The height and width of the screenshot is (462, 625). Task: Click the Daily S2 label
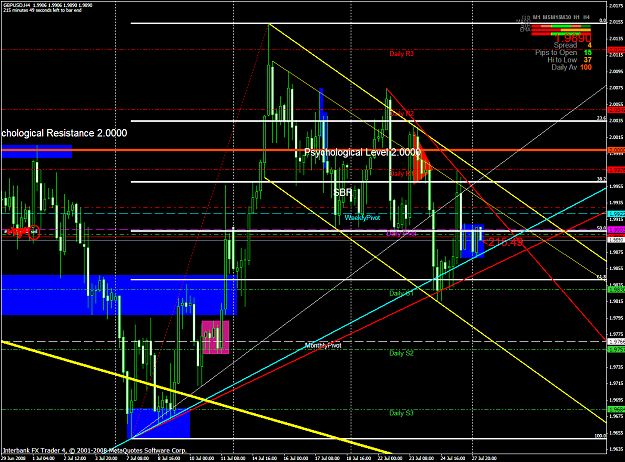(x=401, y=353)
